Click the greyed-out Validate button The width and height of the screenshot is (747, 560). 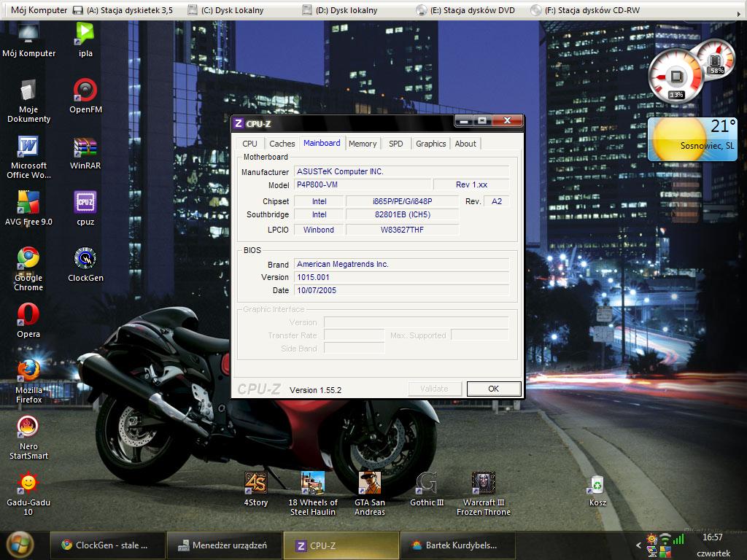pyautogui.click(x=435, y=389)
